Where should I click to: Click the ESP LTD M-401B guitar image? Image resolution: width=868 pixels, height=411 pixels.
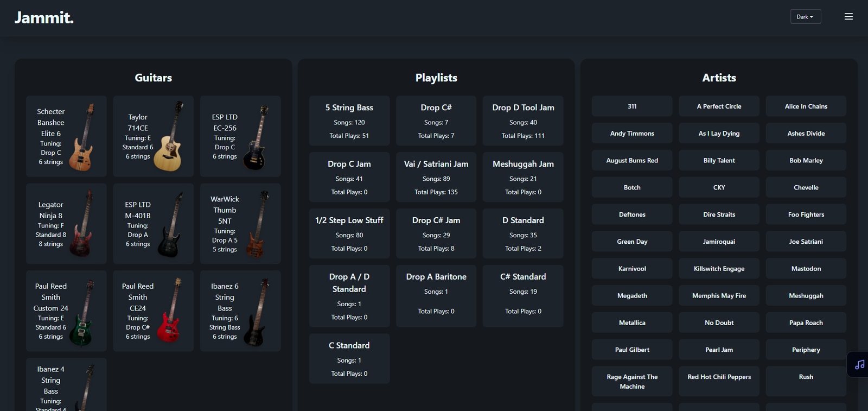[169, 224]
